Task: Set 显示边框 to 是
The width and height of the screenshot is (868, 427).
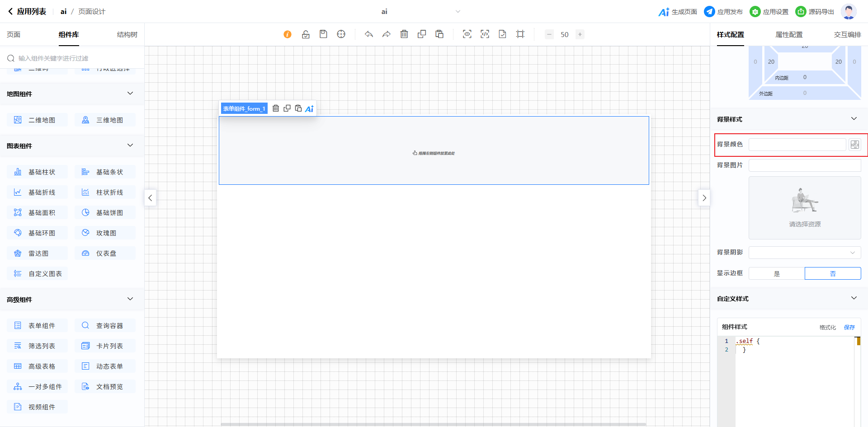Action: coord(777,273)
